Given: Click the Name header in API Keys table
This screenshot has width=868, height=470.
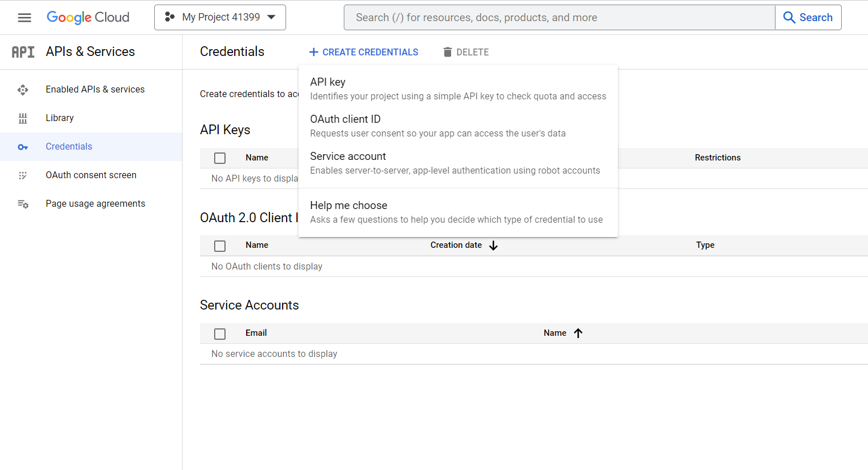Looking at the screenshot, I should pos(257,158).
